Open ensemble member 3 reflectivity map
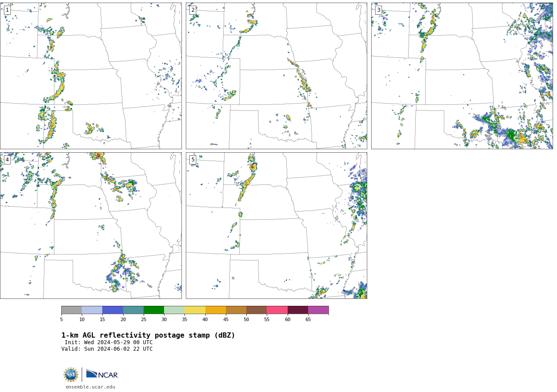 tap(462, 76)
